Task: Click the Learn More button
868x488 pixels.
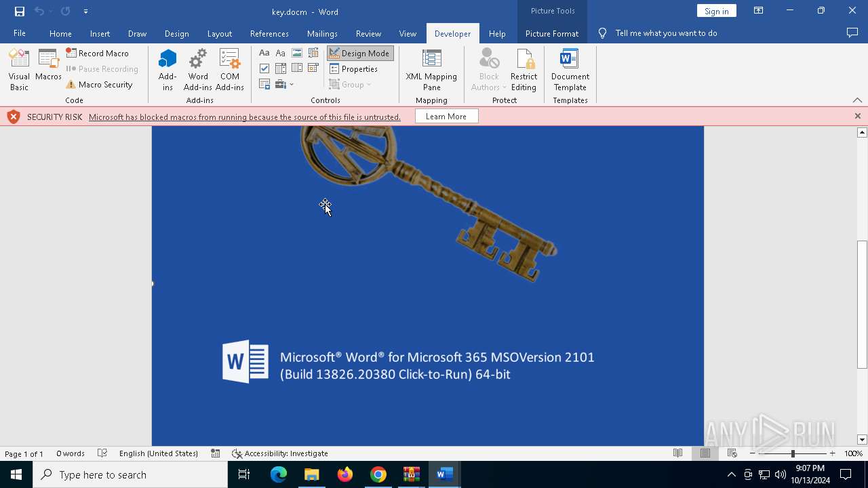Action: (446, 117)
